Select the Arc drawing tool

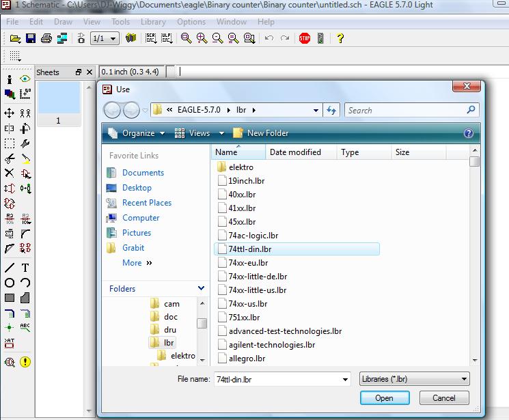coord(25,283)
